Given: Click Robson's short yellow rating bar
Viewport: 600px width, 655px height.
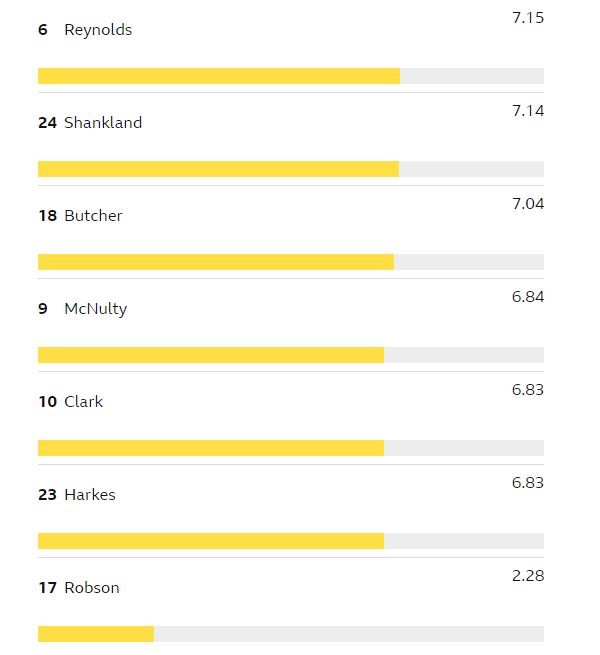Looking at the screenshot, I should 96,634.
